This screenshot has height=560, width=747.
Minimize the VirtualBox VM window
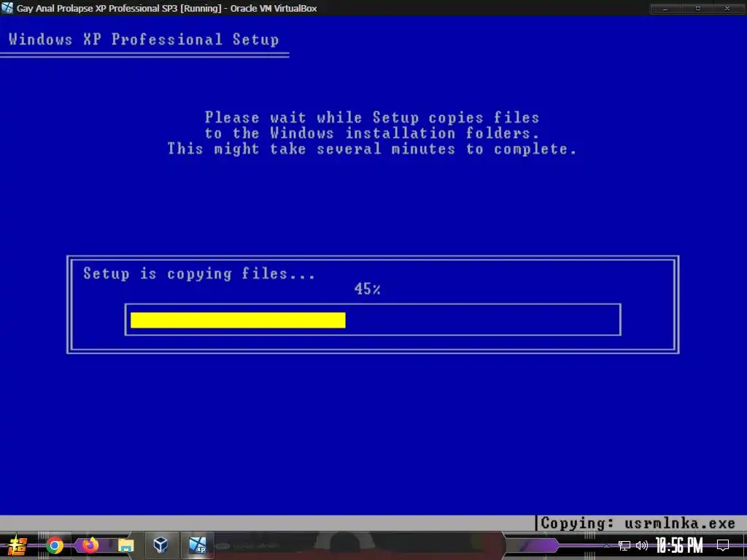coord(665,9)
